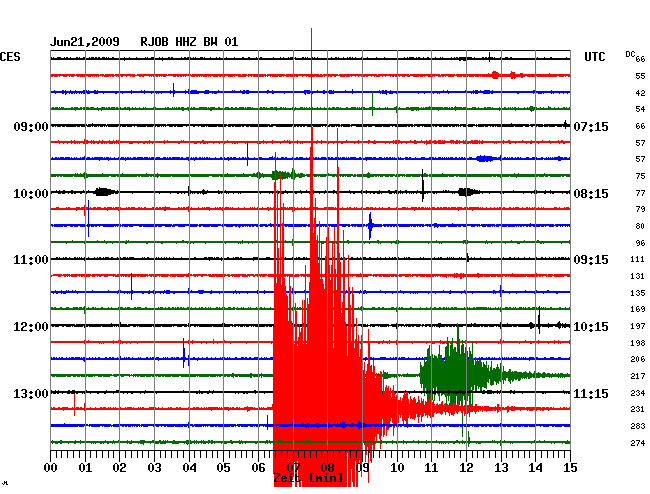
Task: Click the "11:15" UTC time label
Action: [x=591, y=393]
